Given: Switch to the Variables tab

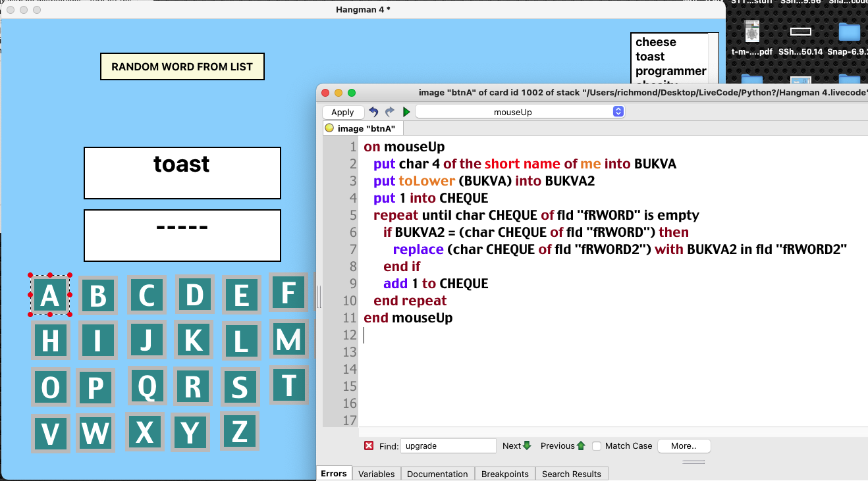Looking at the screenshot, I should pyautogui.click(x=377, y=474).
